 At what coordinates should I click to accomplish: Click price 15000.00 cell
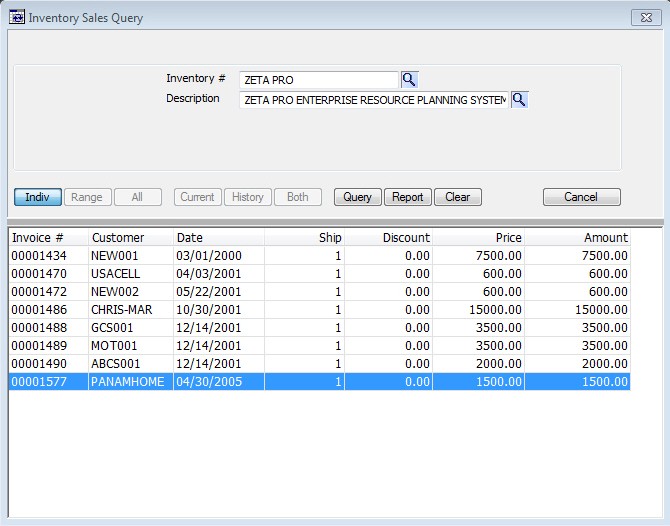479,309
